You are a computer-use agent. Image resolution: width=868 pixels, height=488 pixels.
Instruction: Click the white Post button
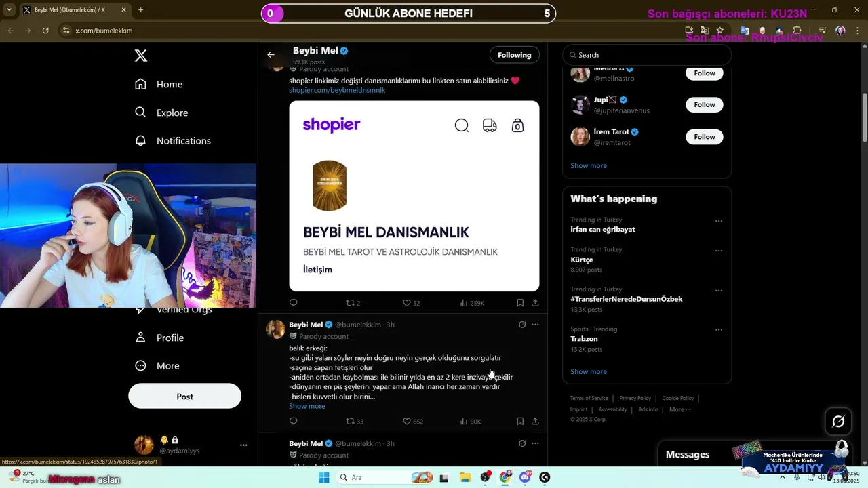pos(184,396)
